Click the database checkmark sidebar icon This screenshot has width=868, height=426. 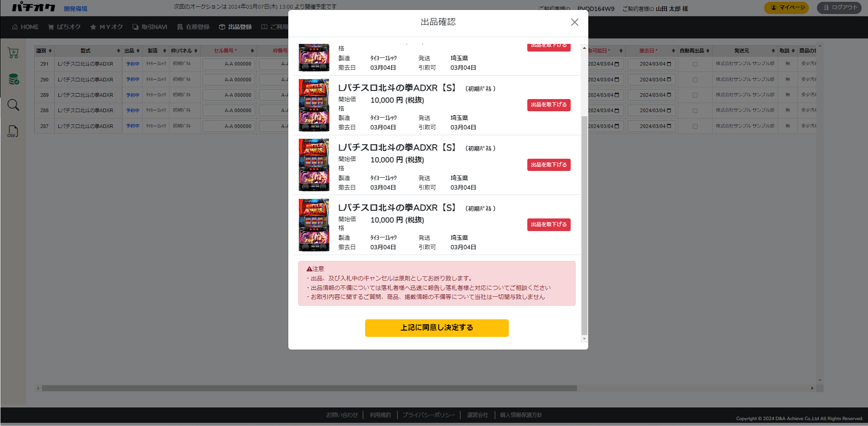point(14,79)
